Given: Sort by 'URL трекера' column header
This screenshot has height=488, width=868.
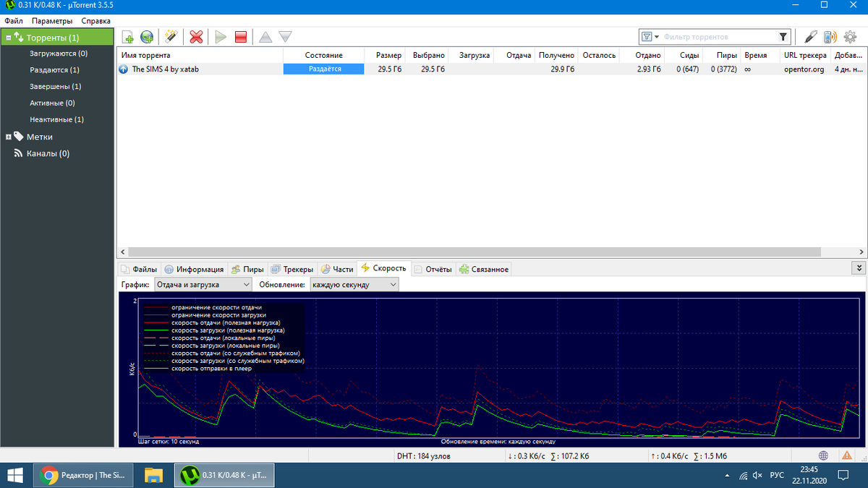Looking at the screenshot, I should (805, 55).
